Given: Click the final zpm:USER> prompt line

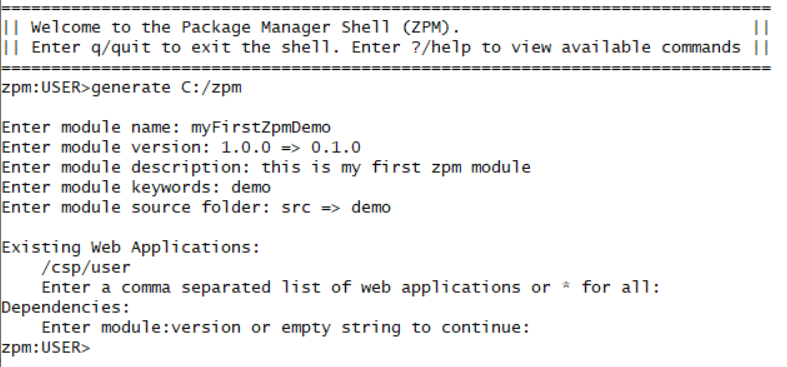Looking at the screenshot, I should pyautogui.click(x=46, y=347).
